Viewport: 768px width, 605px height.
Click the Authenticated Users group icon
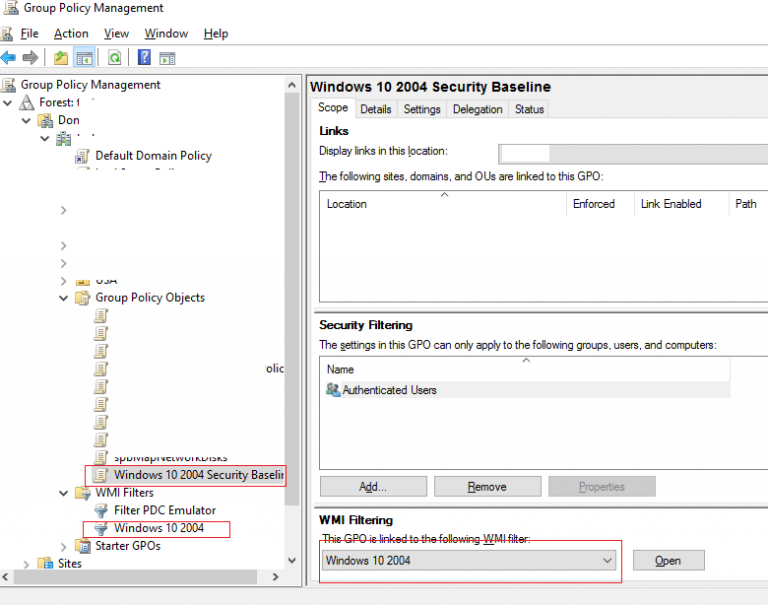[x=333, y=390]
